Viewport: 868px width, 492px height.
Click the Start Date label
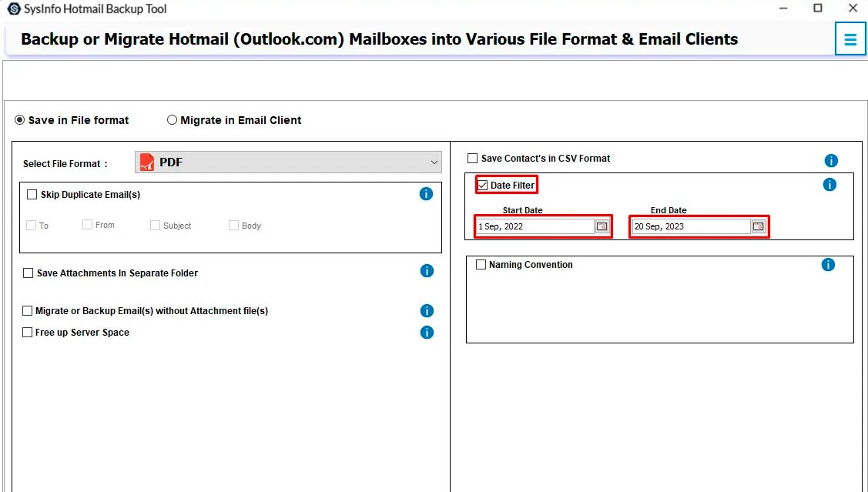(522, 210)
